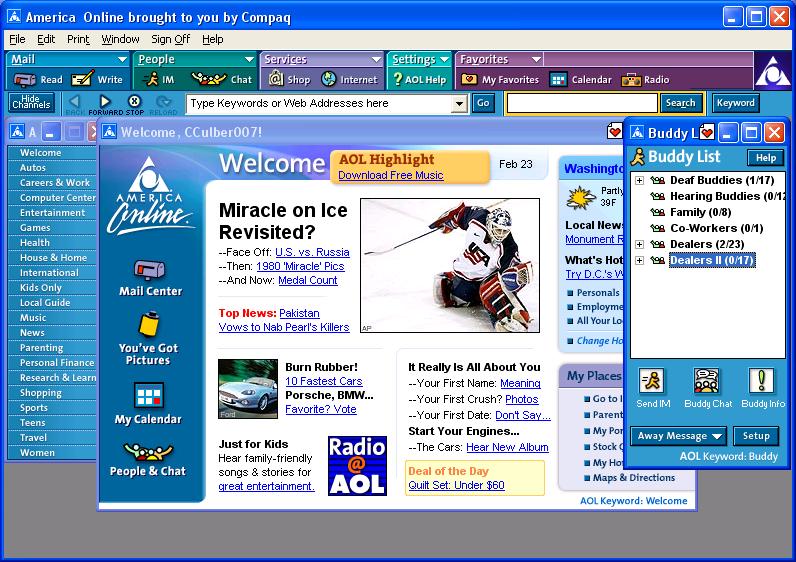Select the Sports channel
796x562 pixels.
[52, 408]
